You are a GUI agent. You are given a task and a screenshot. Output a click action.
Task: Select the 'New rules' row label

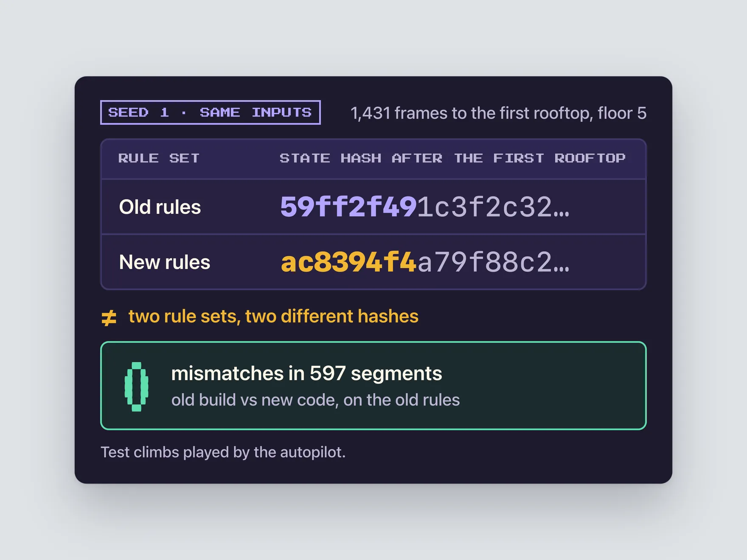coord(165,262)
